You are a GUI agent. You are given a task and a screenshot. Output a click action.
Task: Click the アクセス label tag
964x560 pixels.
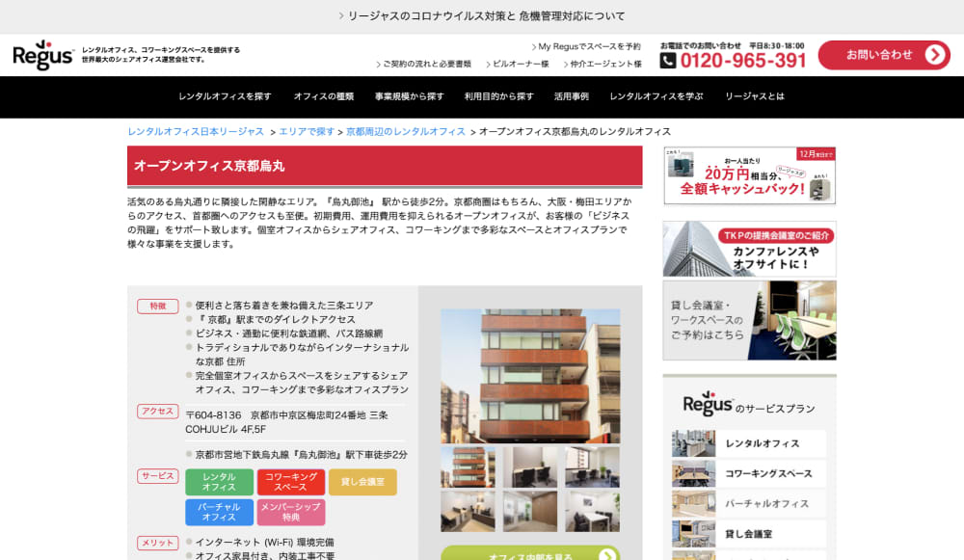(157, 412)
